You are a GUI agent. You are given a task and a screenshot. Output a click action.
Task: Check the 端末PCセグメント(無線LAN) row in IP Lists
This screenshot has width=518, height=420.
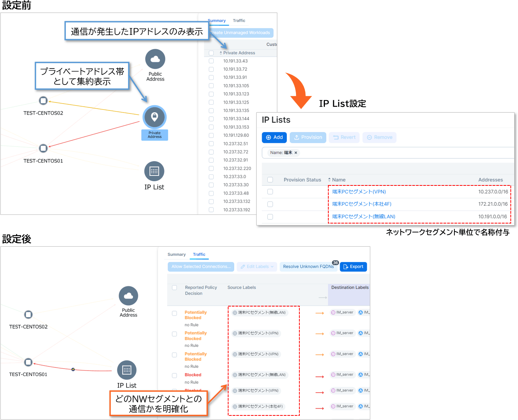(x=270, y=217)
